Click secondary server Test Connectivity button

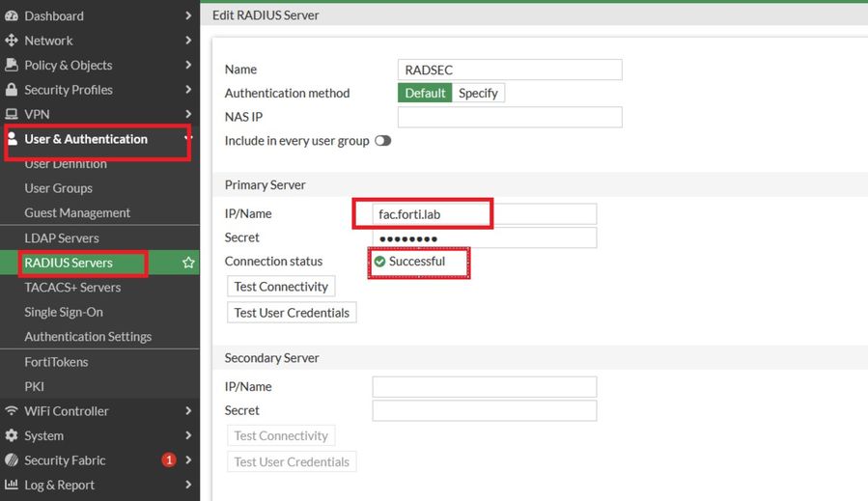[281, 435]
